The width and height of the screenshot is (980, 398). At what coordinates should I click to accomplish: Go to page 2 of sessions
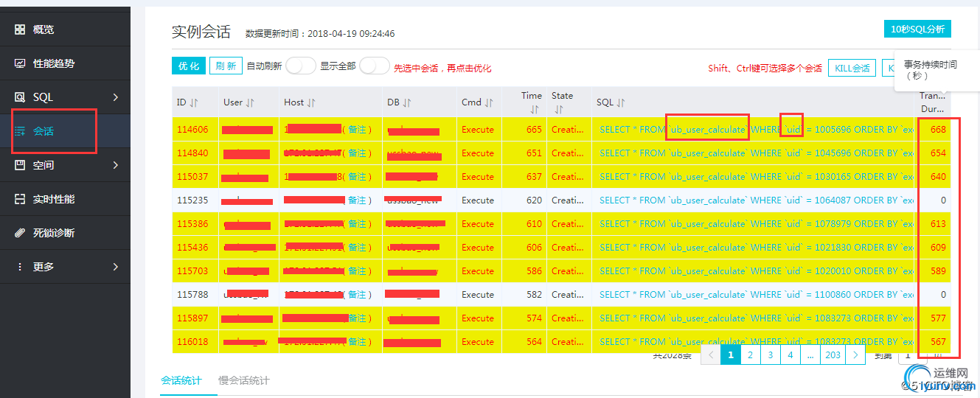(751, 355)
